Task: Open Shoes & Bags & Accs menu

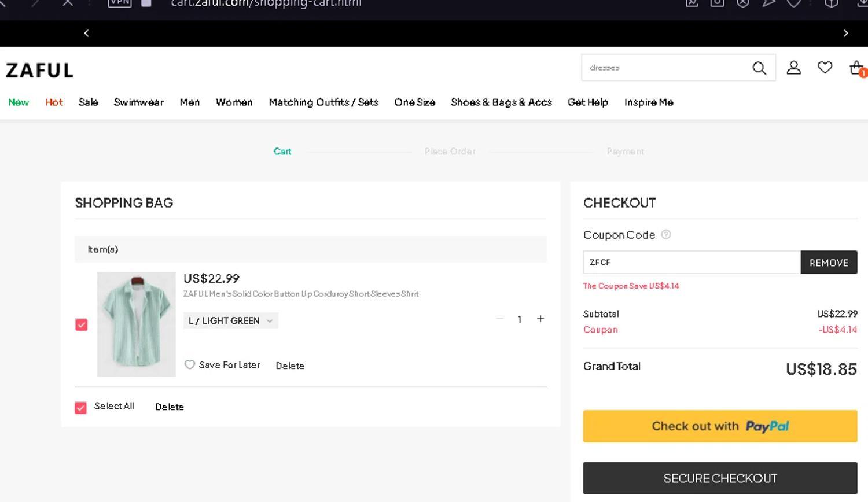Action: 502,102
